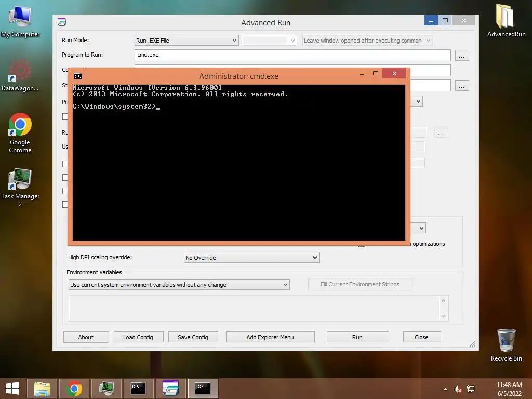Open Leave window opened dropdown

click(x=367, y=41)
